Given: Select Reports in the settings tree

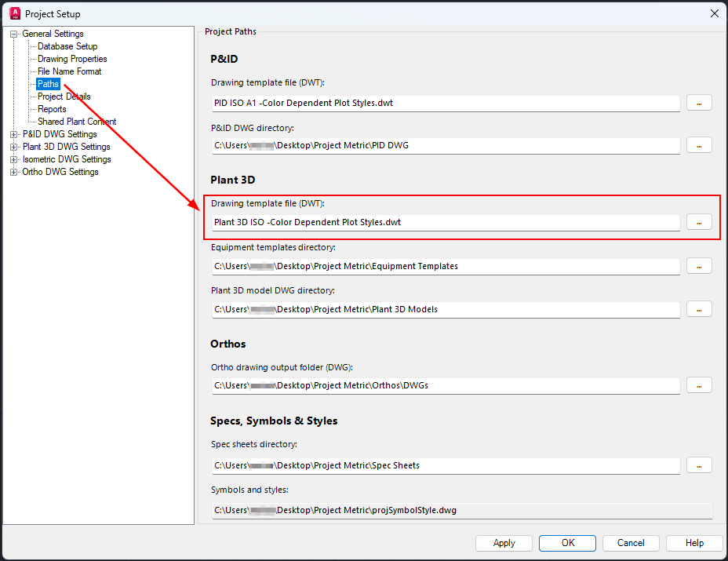Looking at the screenshot, I should coord(52,109).
